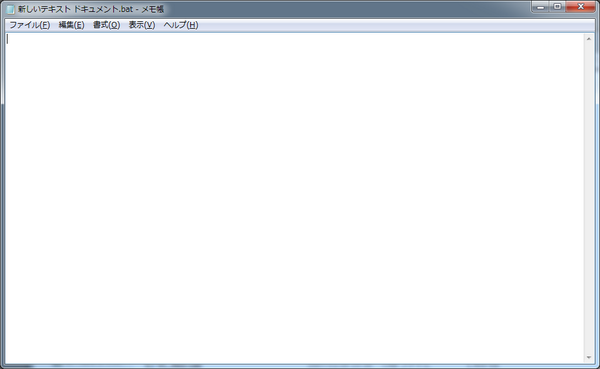Close the メモ帳 window
The image size is (600, 369).
point(580,7)
